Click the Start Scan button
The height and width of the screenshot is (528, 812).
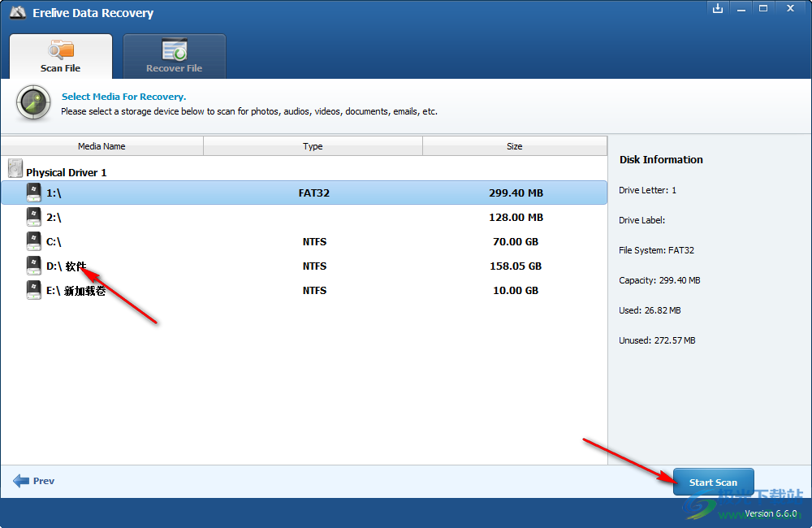click(713, 483)
